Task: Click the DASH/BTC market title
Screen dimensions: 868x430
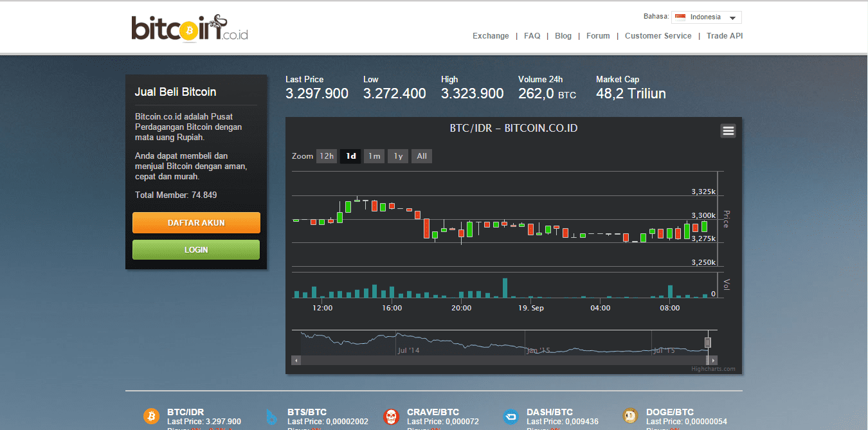Action: click(548, 412)
